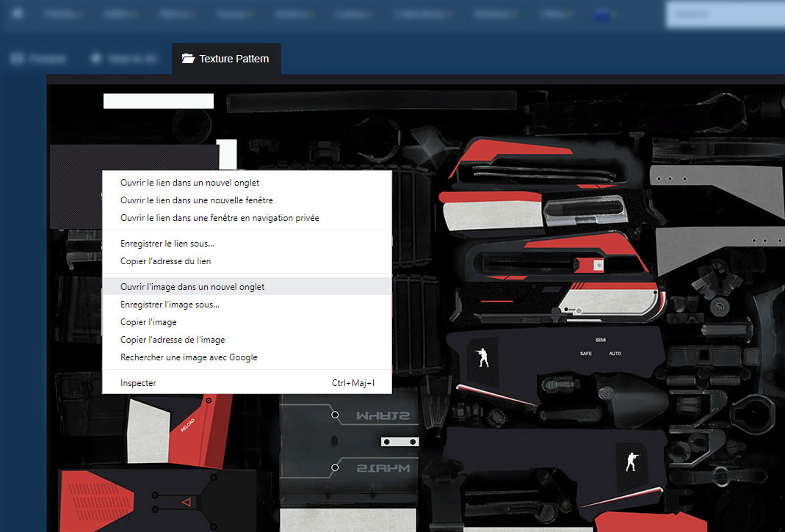Go to the home icon in top navigation
Viewport: 785px width, 532px height.
point(18,13)
